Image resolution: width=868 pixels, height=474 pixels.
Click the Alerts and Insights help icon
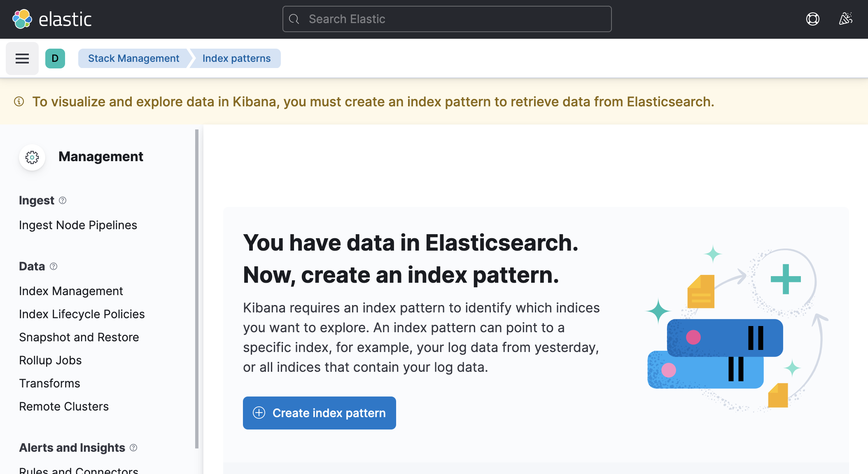(x=133, y=448)
